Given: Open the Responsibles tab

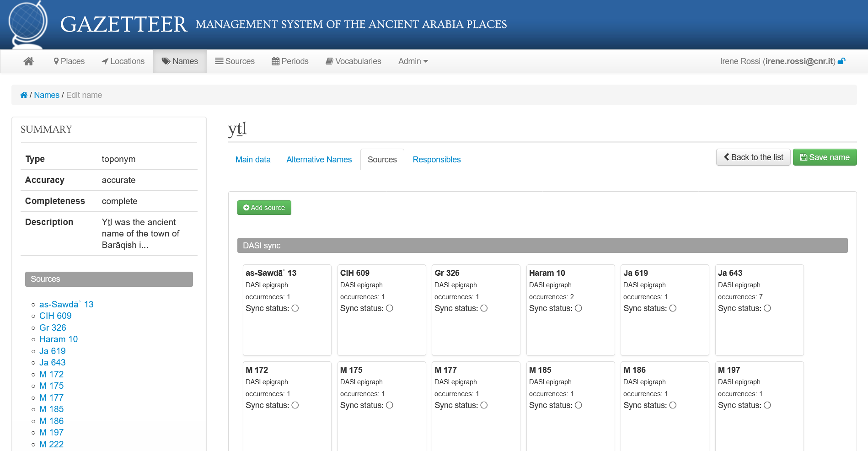Looking at the screenshot, I should (437, 159).
